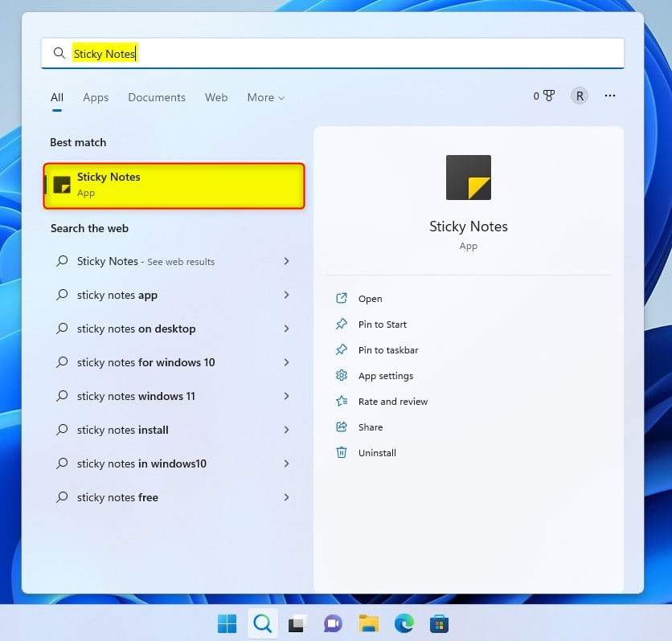Select 'sticky notes app' web suggestion
The height and width of the screenshot is (641, 672).
click(173, 295)
